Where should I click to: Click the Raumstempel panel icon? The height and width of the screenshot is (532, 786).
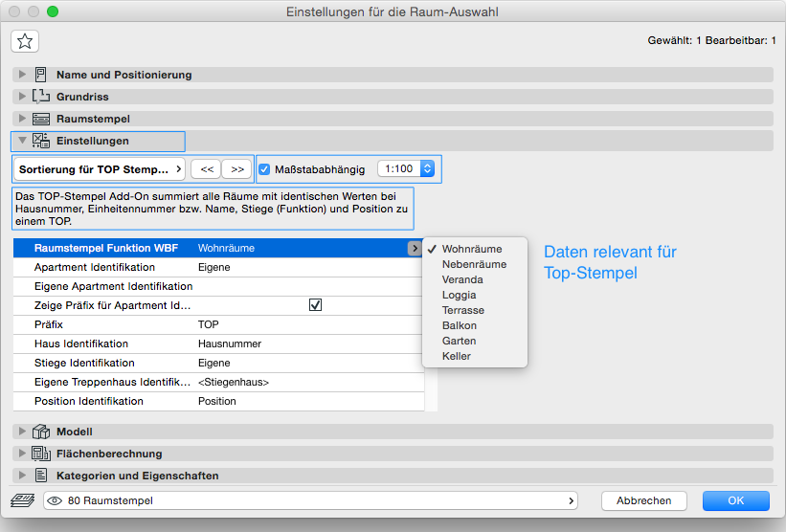[x=40, y=119]
